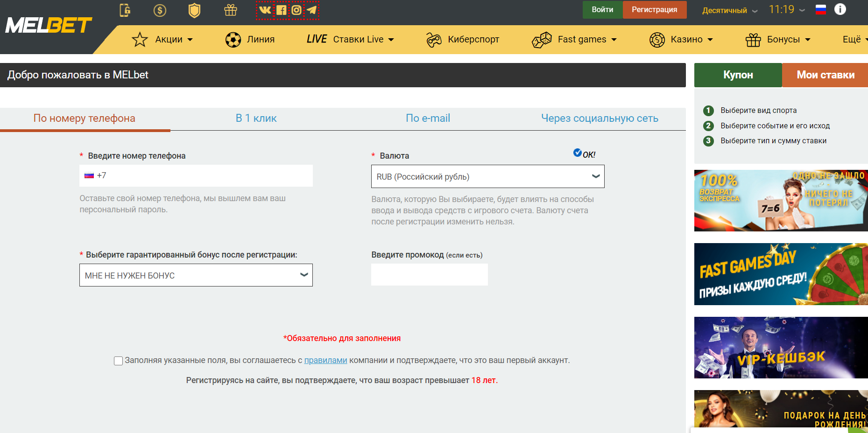Open the Десятичный odds format dropdown
868x433 pixels.
tap(730, 10)
